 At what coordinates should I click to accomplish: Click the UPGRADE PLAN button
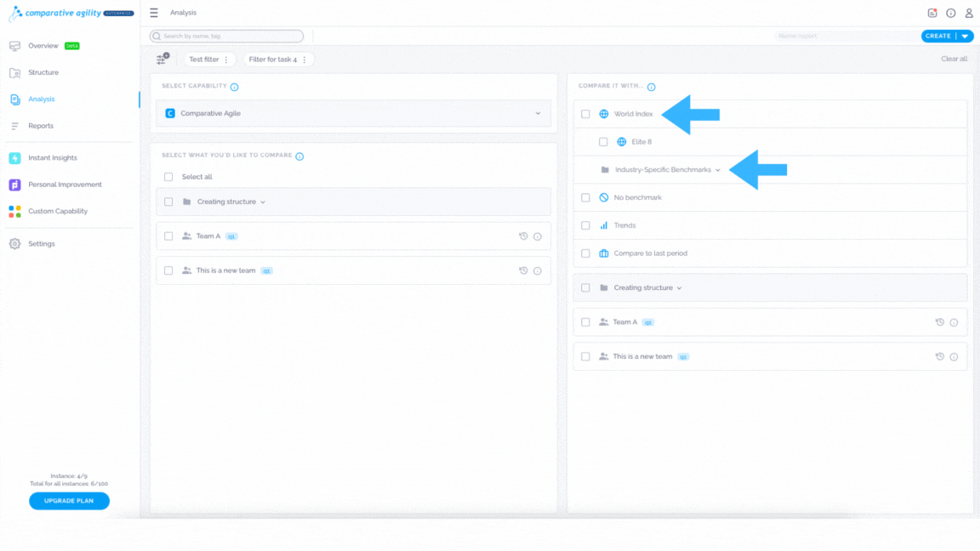tap(70, 500)
